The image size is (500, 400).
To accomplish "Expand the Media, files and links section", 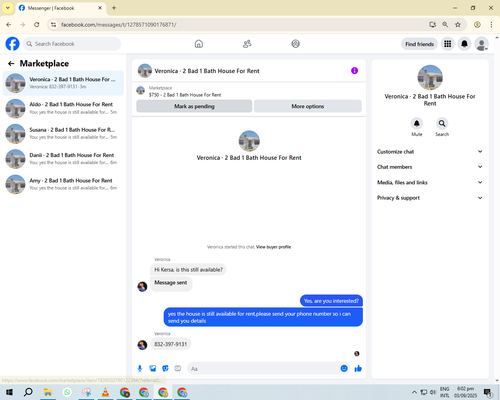I will (430, 182).
